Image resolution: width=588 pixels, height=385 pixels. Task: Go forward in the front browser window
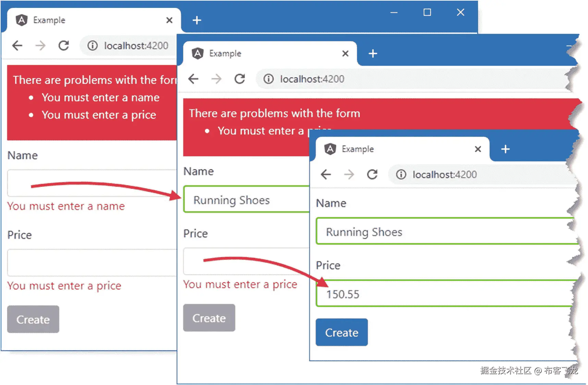pos(349,175)
